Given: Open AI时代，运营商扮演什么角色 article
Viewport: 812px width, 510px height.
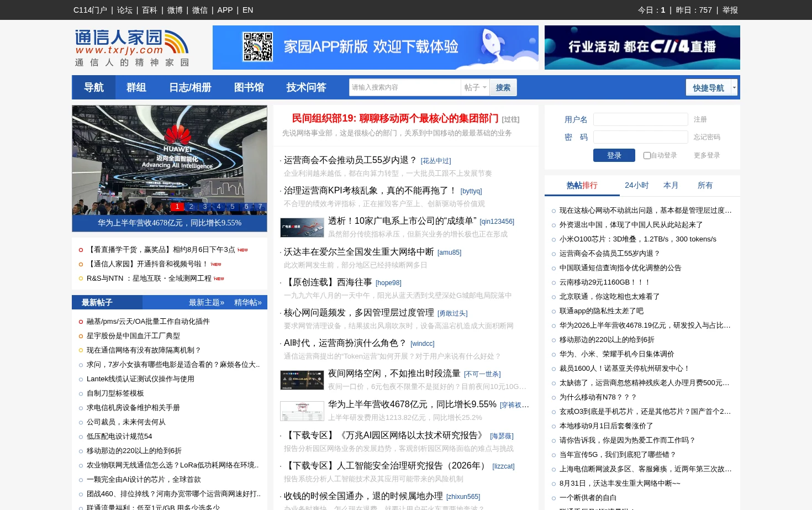Looking at the screenshot, I should click(x=345, y=343).
